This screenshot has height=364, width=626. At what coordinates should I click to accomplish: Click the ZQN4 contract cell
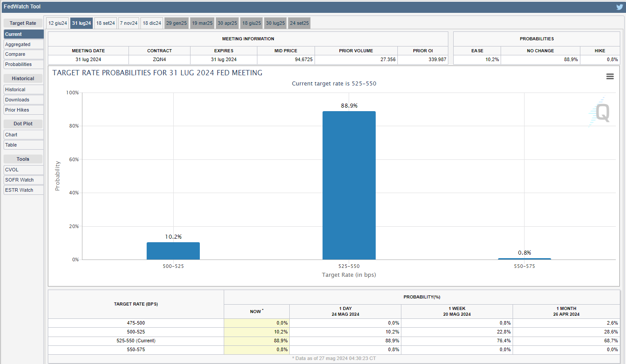tap(159, 59)
